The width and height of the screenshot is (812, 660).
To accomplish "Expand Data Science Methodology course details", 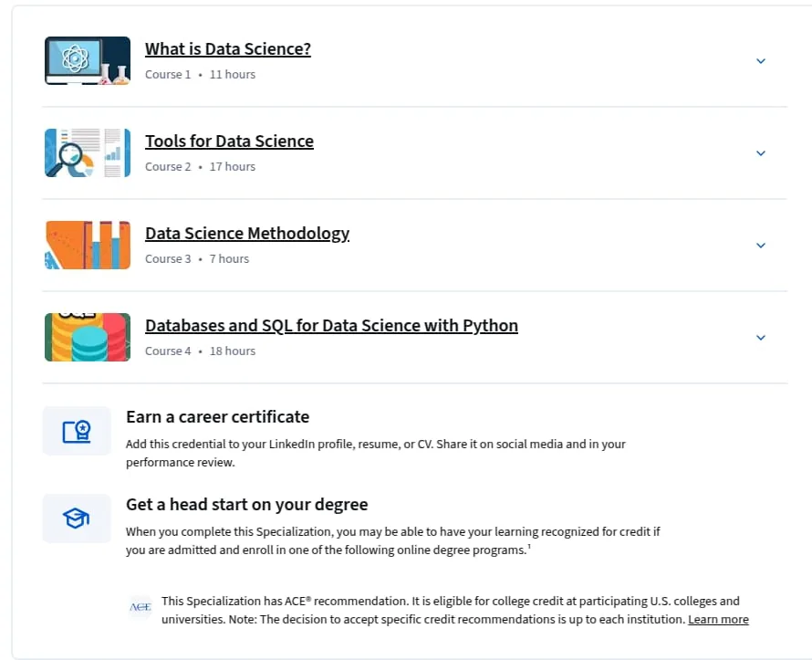I will click(761, 246).
